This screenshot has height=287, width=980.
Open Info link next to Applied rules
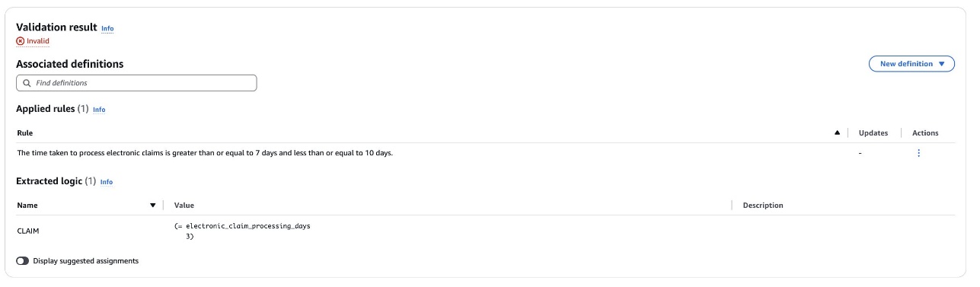[x=99, y=110]
